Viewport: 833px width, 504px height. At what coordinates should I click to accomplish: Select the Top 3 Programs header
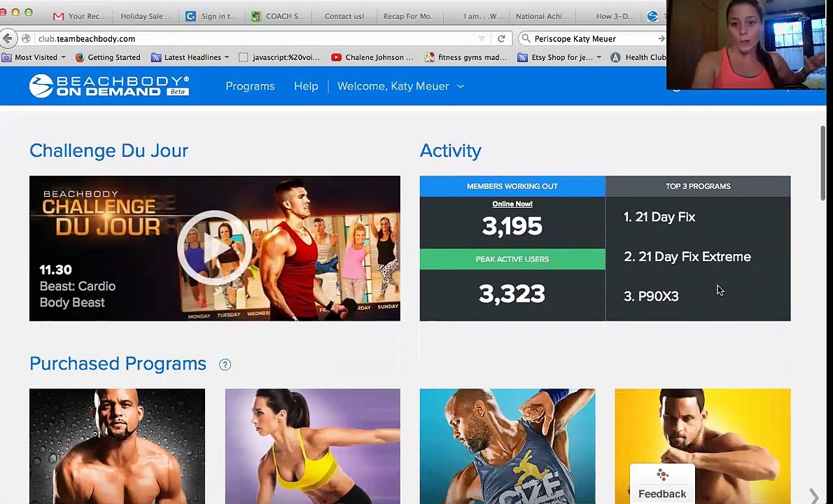click(x=698, y=186)
